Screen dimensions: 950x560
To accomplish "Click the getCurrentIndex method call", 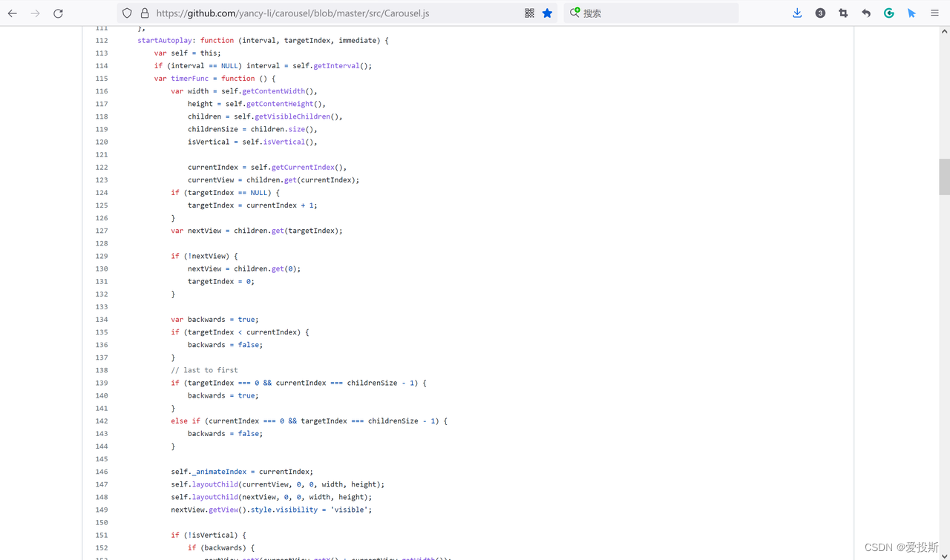I will tap(303, 168).
